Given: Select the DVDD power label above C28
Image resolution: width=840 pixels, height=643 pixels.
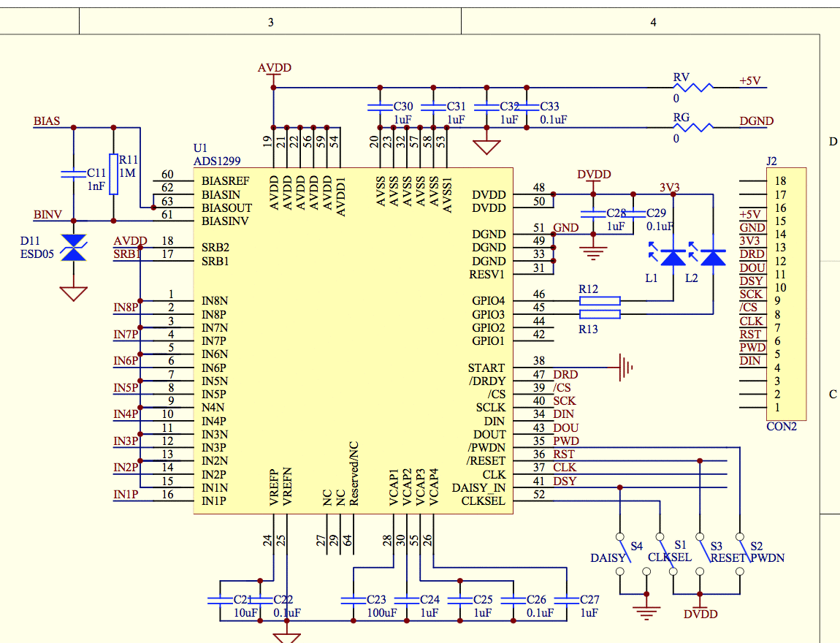Looking at the screenshot, I should pos(594,174).
